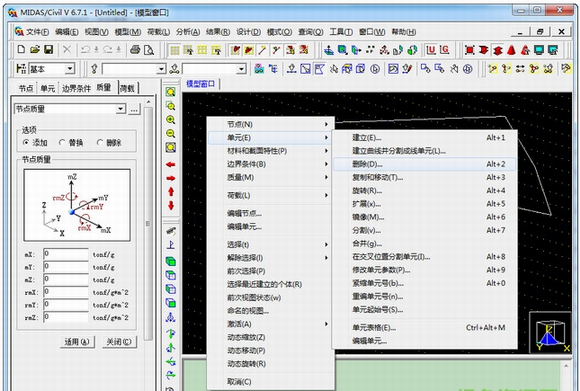This screenshot has height=391, width=580.
Task: Click the blue globe icon in toolbar
Action: click(468, 69)
